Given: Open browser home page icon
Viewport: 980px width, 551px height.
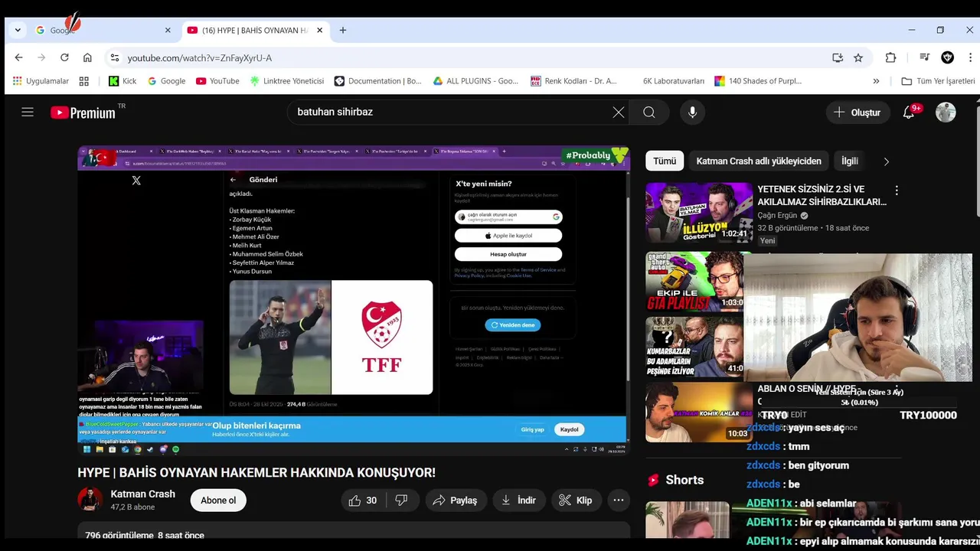Looking at the screenshot, I should [x=87, y=57].
